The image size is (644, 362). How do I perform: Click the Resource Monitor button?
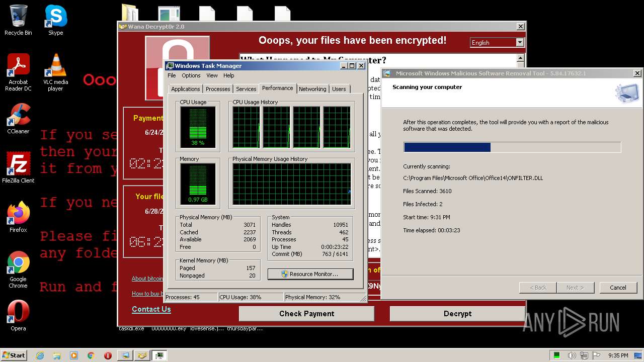310,274
